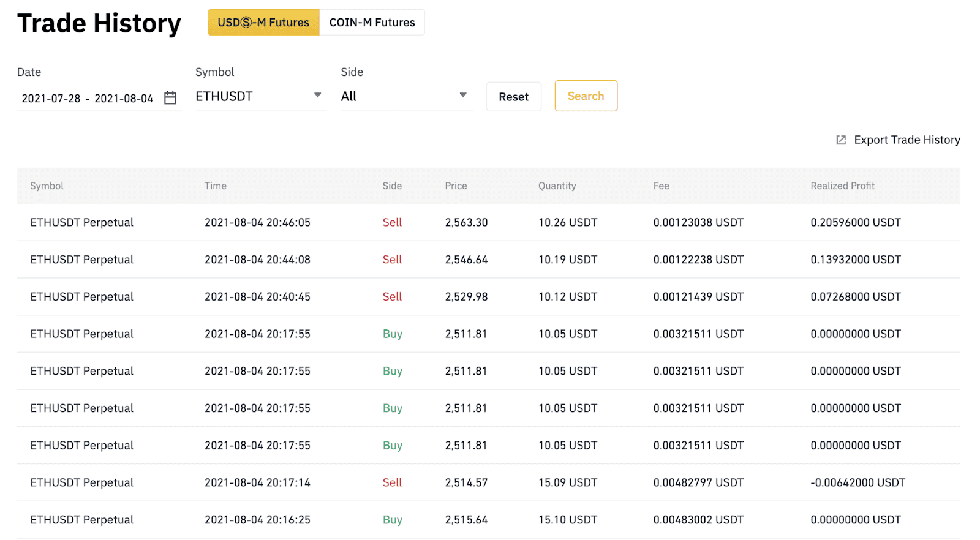The height and width of the screenshot is (540, 980).
Task: Click the Time column header
Action: coord(216,186)
